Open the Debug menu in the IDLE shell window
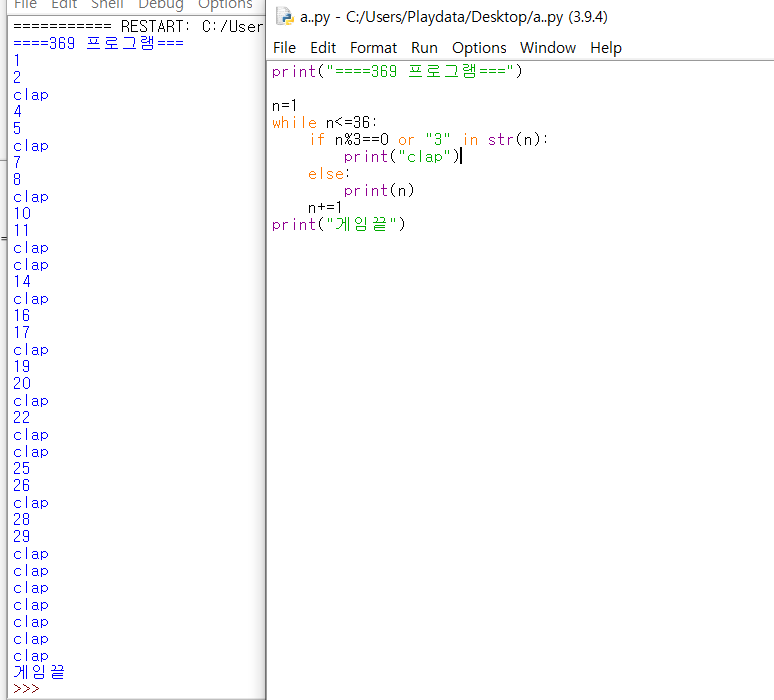Image resolution: width=774 pixels, height=700 pixels. click(x=161, y=4)
